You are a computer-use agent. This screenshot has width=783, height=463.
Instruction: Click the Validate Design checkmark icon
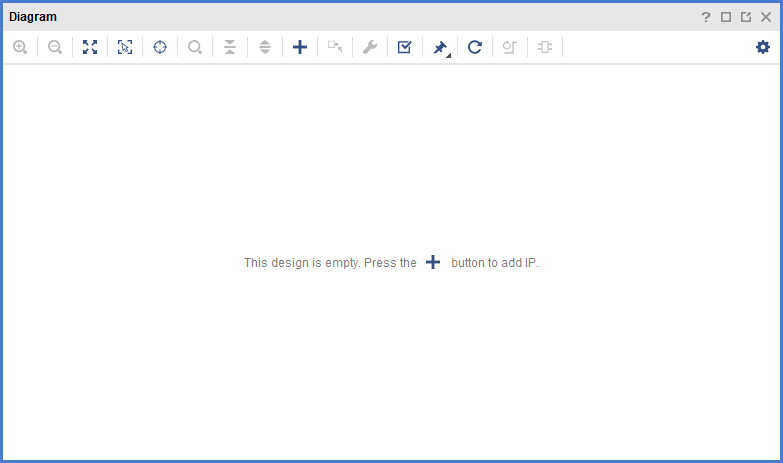pyautogui.click(x=404, y=47)
